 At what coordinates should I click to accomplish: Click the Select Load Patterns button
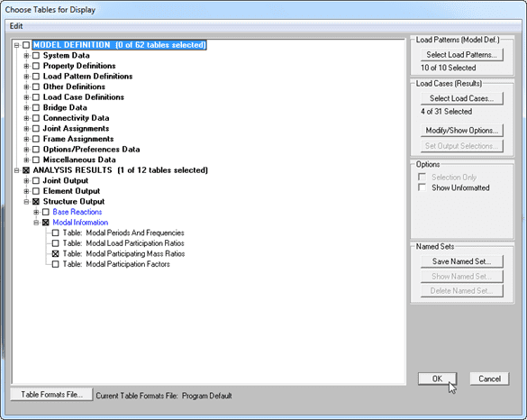pos(462,54)
